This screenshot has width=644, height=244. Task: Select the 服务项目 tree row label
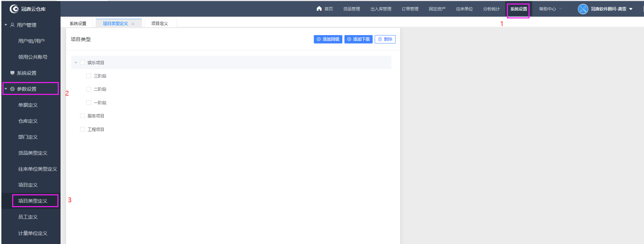[96, 116]
